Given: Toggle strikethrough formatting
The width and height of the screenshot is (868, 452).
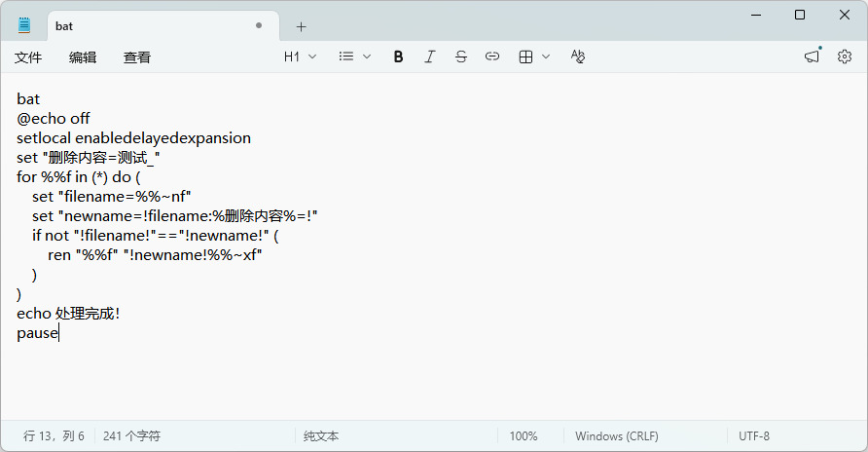Looking at the screenshot, I should pyautogui.click(x=461, y=56).
